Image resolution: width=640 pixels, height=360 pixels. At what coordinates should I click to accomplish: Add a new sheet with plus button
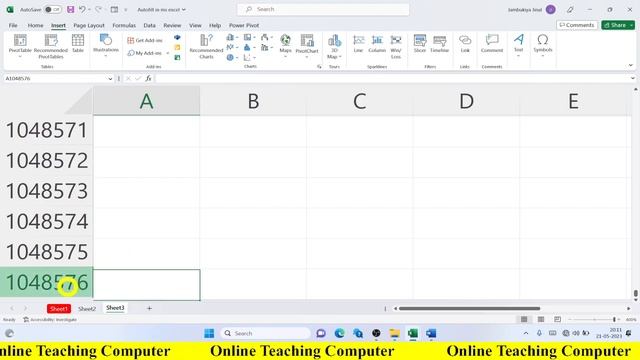(x=149, y=308)
